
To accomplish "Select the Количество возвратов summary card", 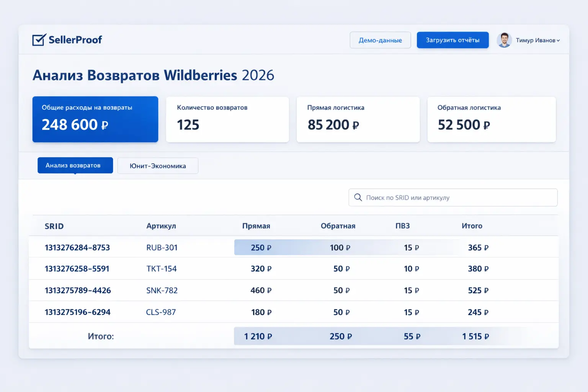I will [227, 119].
